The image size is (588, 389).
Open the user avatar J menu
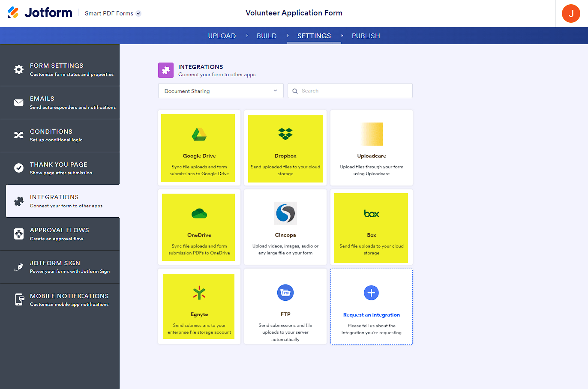pos(571,13)
